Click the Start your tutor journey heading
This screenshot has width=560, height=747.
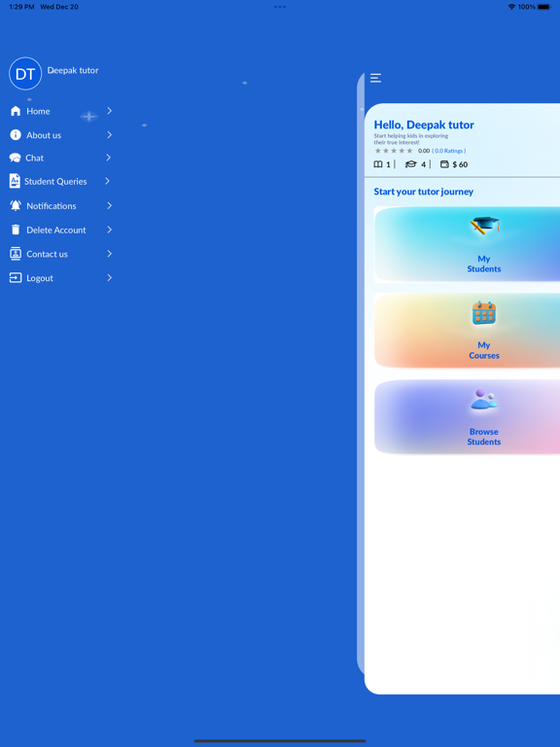click(423, 192)
